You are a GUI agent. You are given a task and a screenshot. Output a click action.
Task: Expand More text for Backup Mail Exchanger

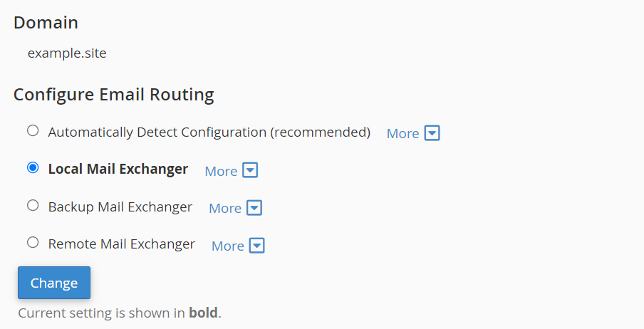tap(225, 208)
